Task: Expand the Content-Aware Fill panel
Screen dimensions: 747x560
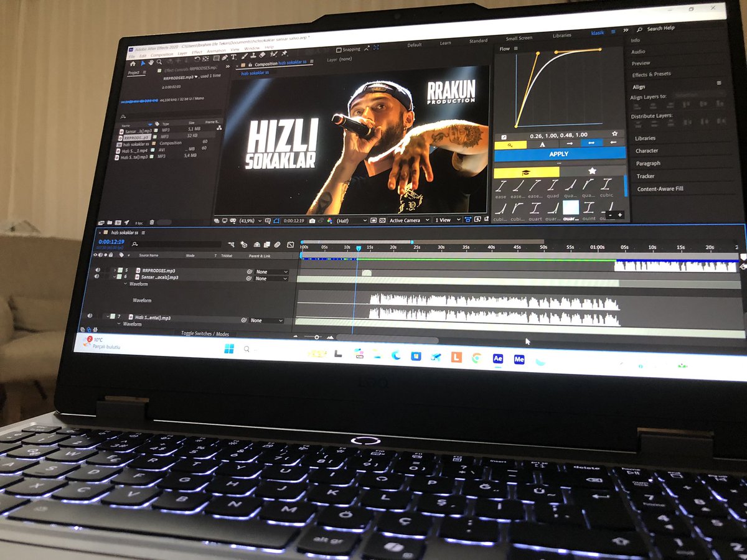Action: pyautogui.click(x=660, y=189)
